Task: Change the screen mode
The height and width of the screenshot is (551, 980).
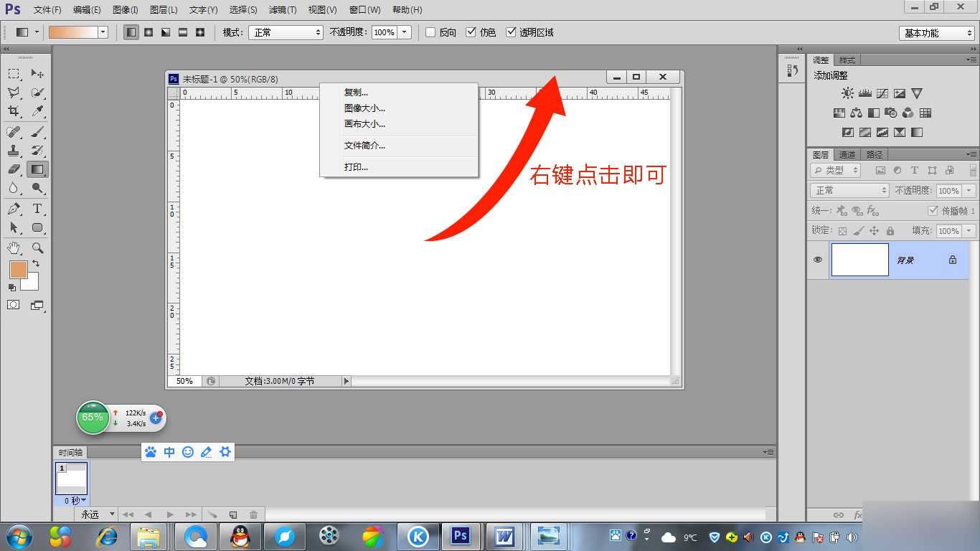Action: click(x=37, y=305)
